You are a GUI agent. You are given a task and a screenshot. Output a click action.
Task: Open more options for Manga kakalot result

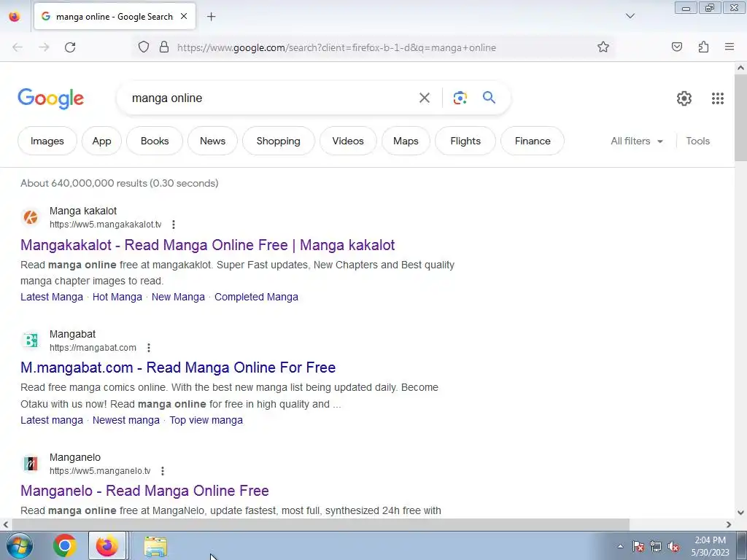click(x=174, y=225)
